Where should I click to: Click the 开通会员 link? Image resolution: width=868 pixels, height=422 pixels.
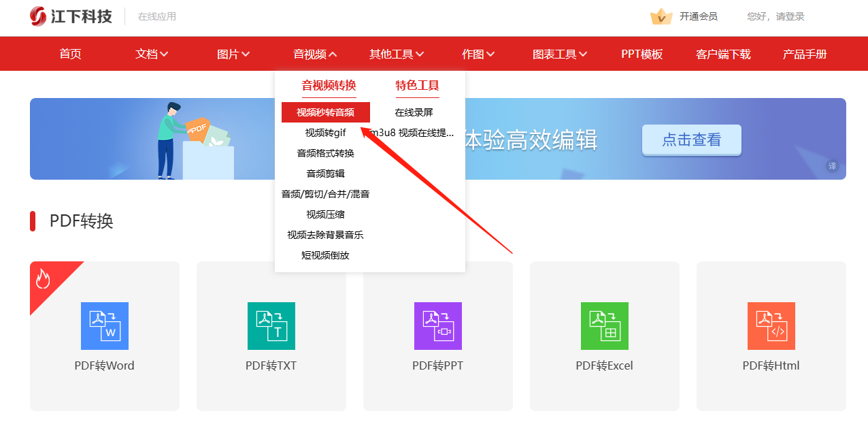(699, 16)
